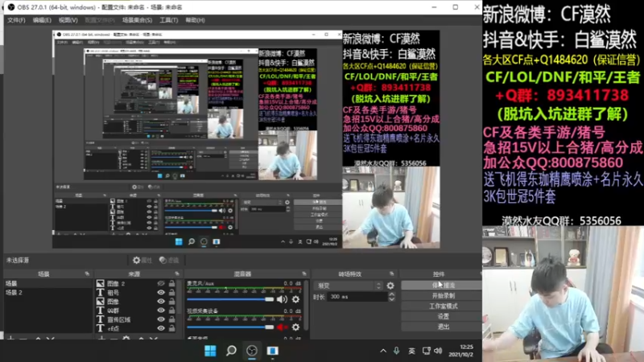The width and height of the screenshot is (644, 362).
Task: Increase transition duration with up arrow
Action: tap(391, 294)
